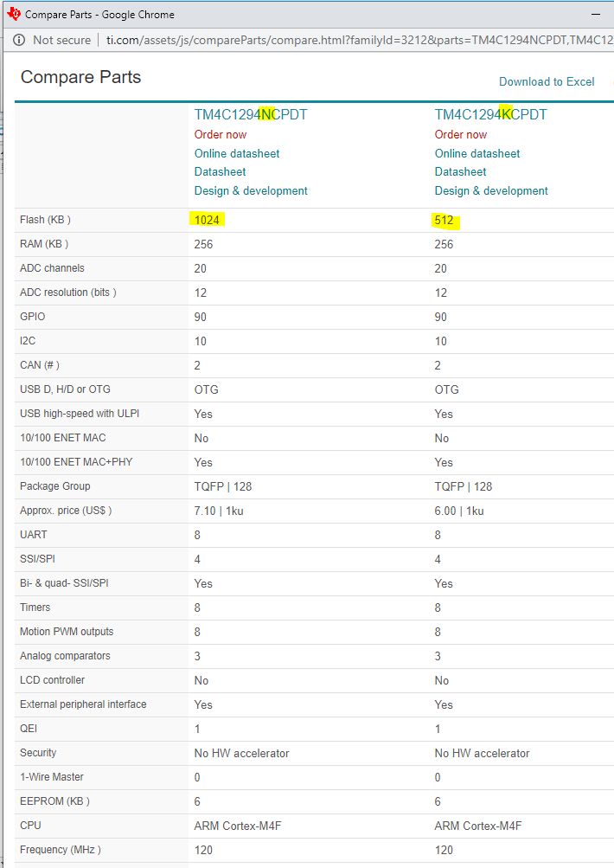Image resolution: width=614 pixels, height=868 pixels.
Task: Open the TM4C1294KCPDT part heading link
Action: 490,115
